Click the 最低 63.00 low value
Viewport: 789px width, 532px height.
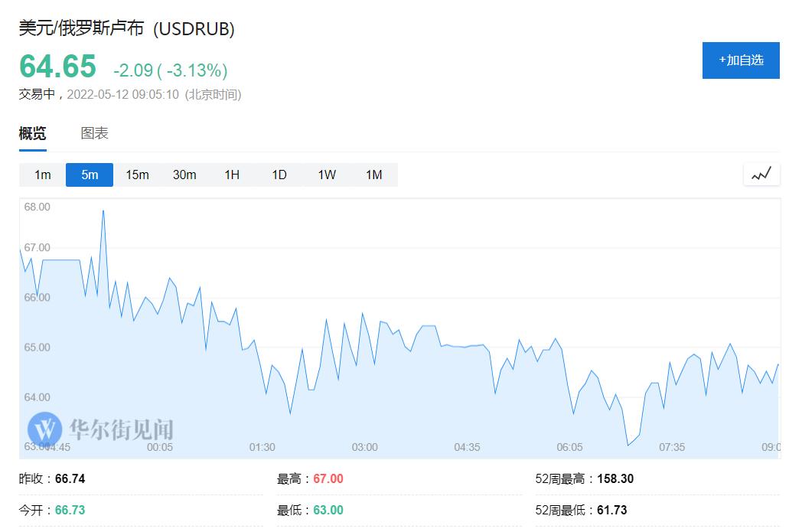click(x=328, y=508)
